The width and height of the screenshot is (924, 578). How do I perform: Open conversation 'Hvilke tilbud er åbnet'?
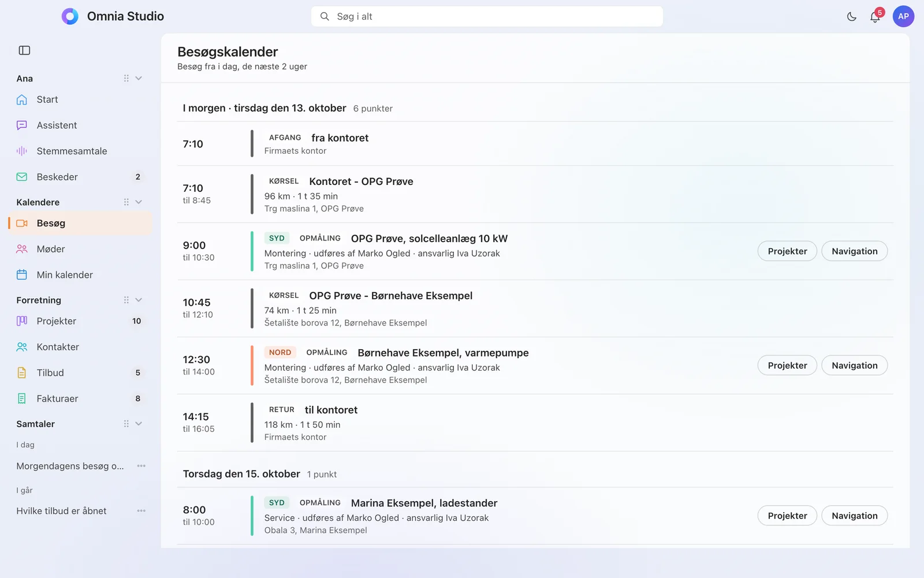(61, 511)
